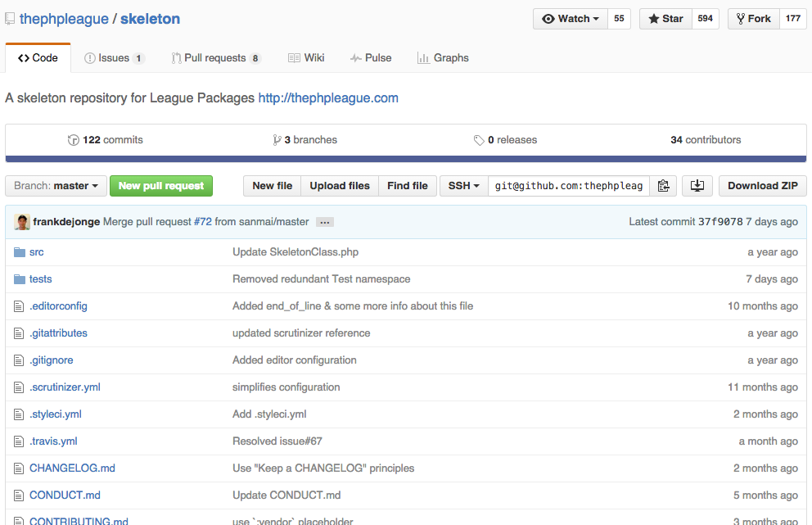This screenshot has width=812, height=525.
Task: Click the src folder icon
Action: [20, 252]
